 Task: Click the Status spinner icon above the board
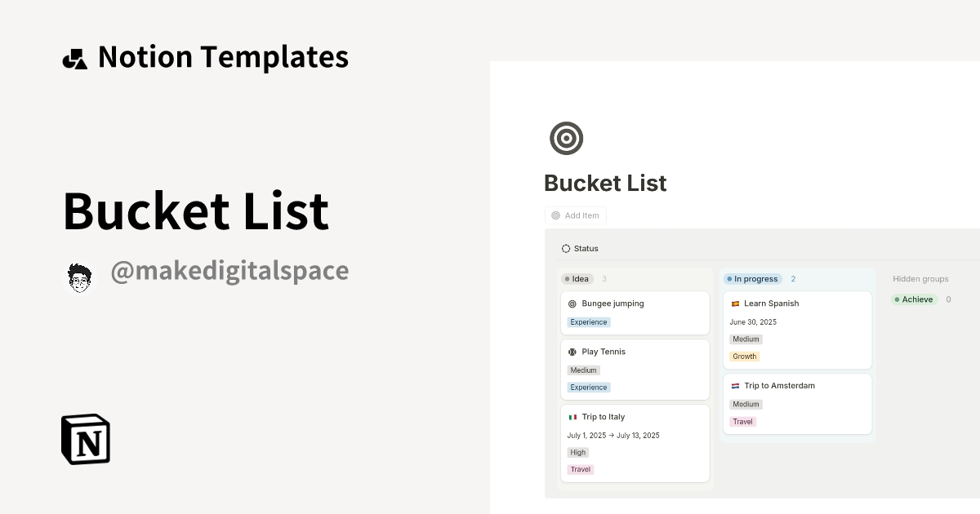click(x=566, y=248)
